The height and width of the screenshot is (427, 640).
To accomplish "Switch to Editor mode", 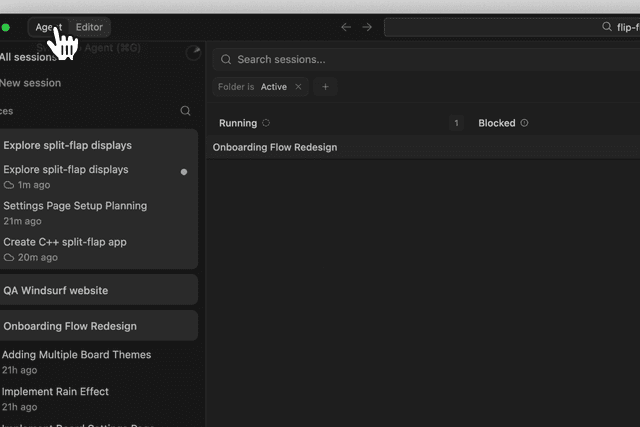I will point(89,27).
